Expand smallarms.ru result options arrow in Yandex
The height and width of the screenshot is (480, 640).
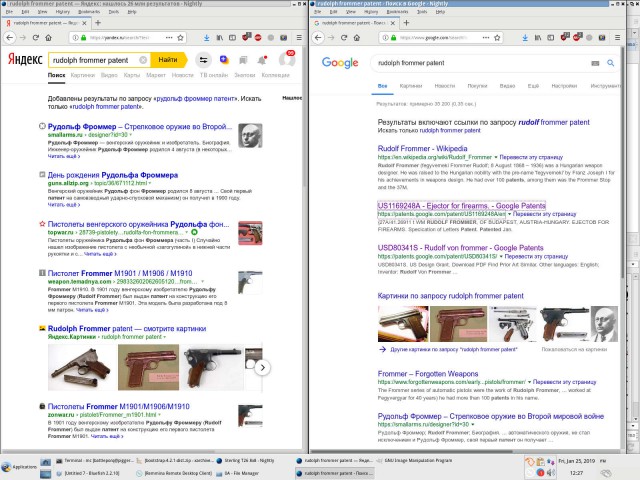coord(131,135)
